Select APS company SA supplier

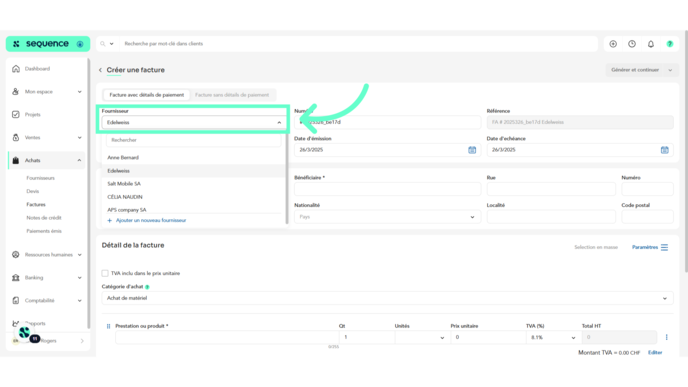point(193,210)
